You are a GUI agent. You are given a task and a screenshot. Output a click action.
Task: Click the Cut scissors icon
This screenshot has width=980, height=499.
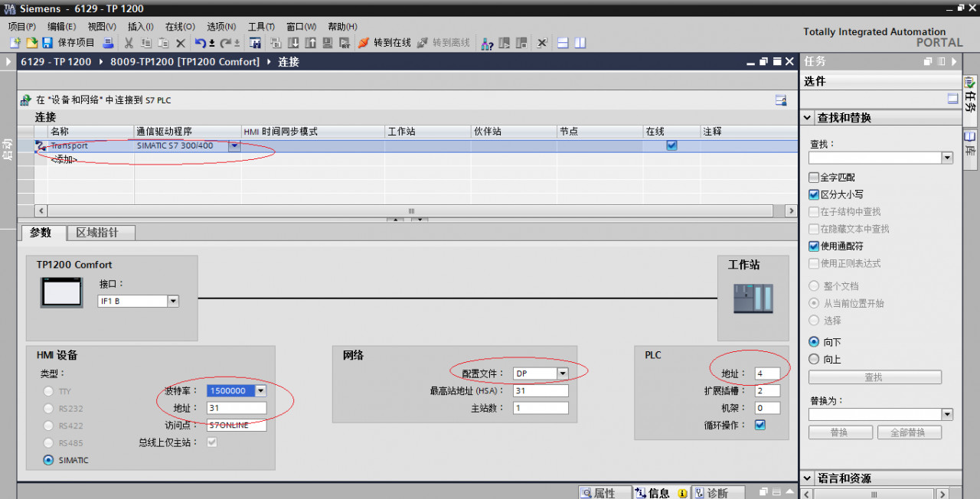[x=129, y=43]
